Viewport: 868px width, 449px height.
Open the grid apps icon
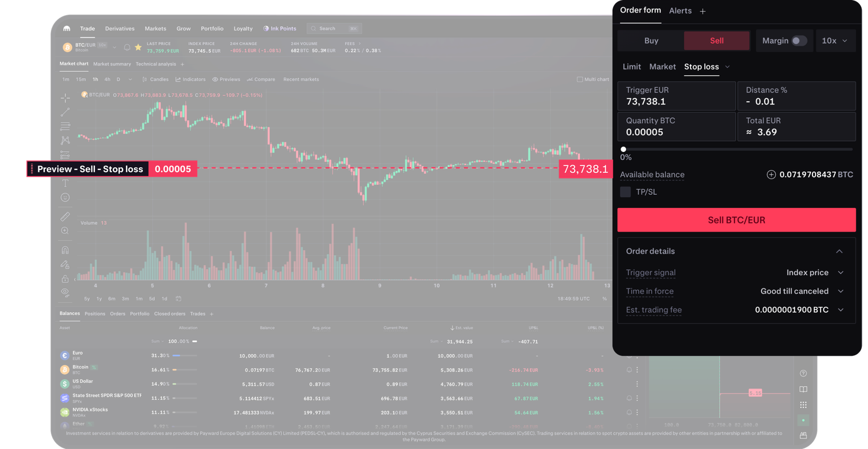click(803, 405)
